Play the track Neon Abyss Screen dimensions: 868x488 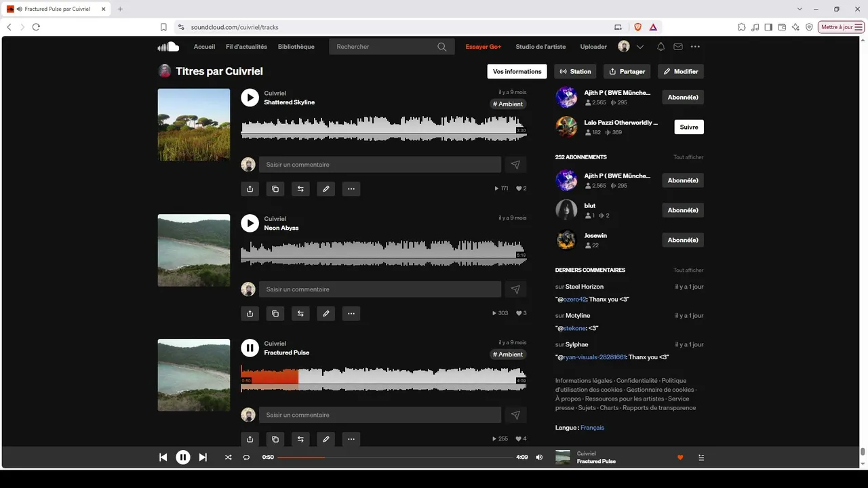tap(250, 223)
